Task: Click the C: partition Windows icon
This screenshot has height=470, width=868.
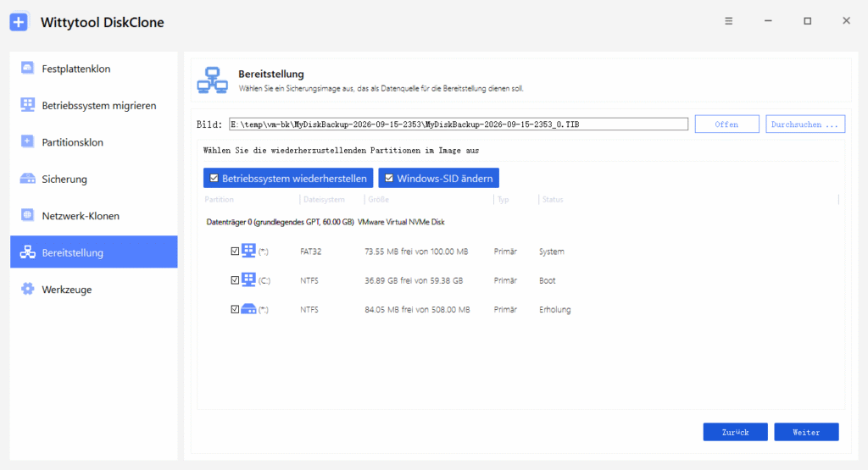Action: pyautogui.click(x=248, y=279)
